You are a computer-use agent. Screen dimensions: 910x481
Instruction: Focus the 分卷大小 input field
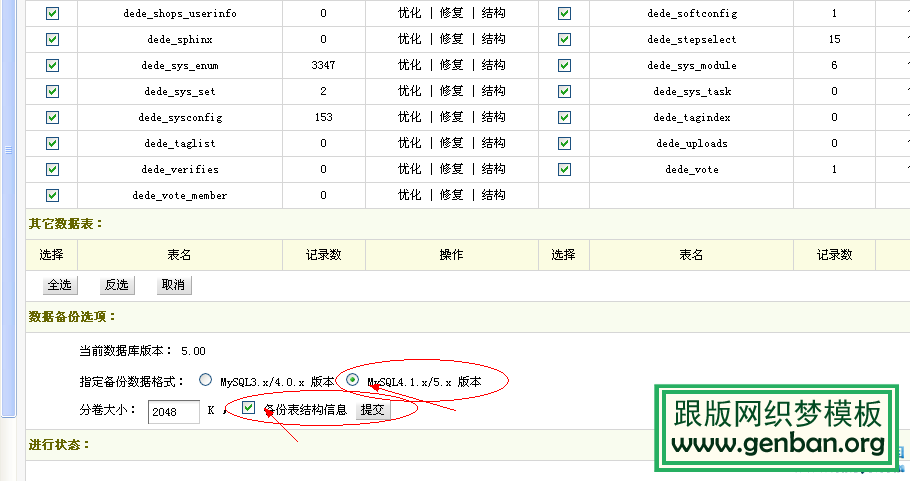(174, 412)
